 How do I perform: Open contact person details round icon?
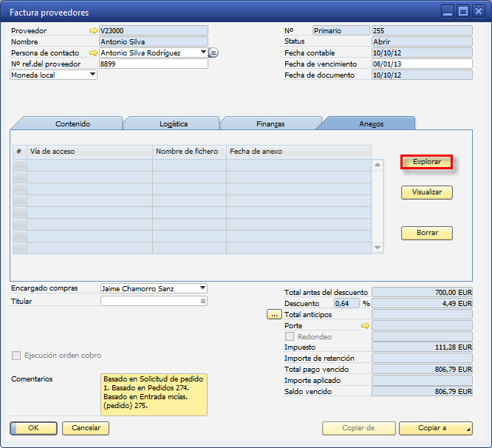[213, 53]
